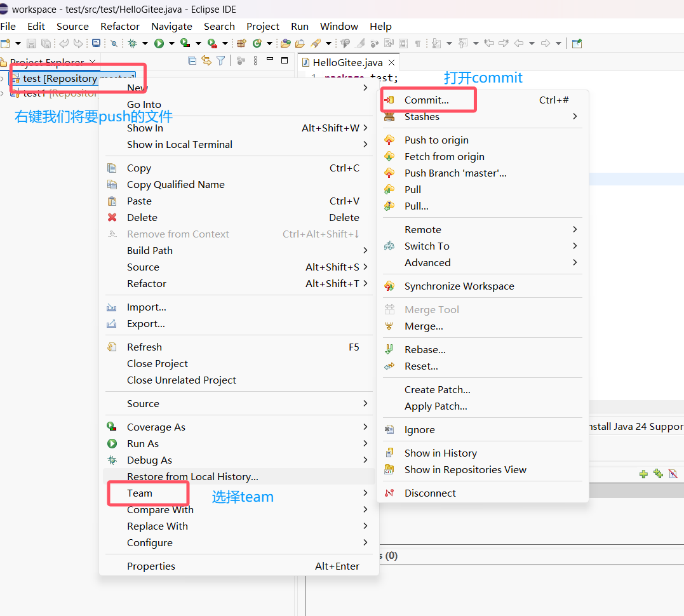Viewport: 684px width, 616px height.
Task: Toggle Link with Editor in Project Explorer
Action: coord(206,60)
